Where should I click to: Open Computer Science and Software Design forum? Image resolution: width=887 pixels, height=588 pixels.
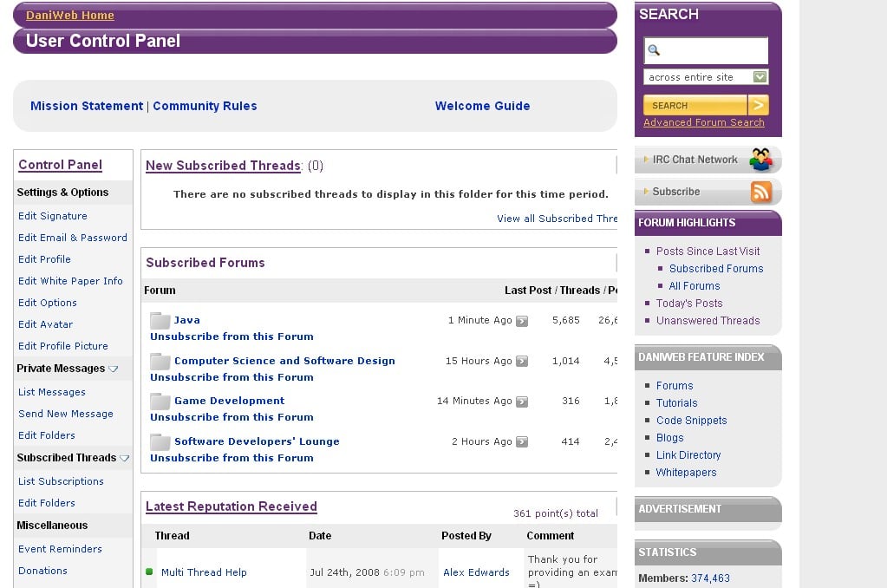[x=284, y=361]
